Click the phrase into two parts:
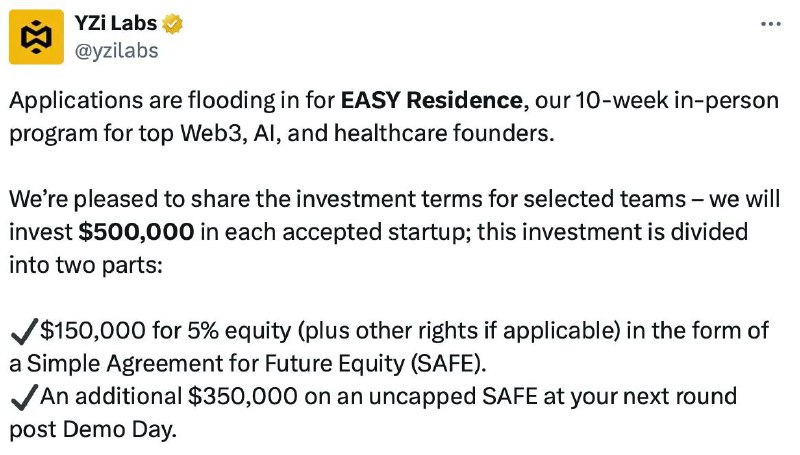The image size is (800, 455). (86, 266)
